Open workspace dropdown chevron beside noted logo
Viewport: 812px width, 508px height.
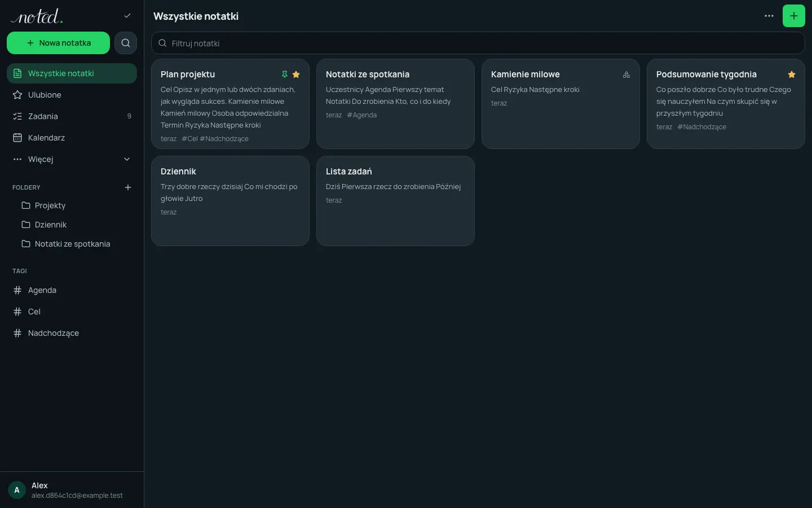pos(127,16)
